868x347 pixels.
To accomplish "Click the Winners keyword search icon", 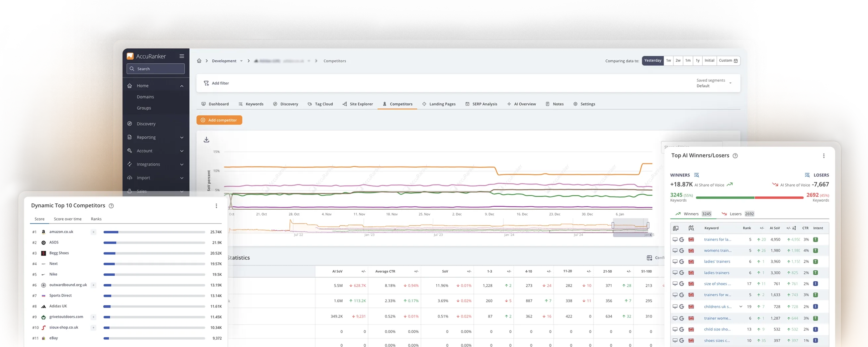I will tap(696, 175).
